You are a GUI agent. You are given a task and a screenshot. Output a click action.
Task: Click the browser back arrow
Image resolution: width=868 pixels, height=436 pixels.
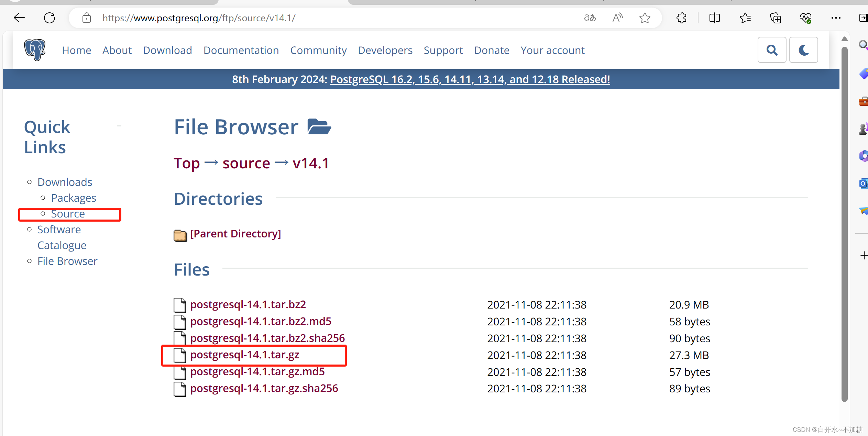(x=19, y=18)
